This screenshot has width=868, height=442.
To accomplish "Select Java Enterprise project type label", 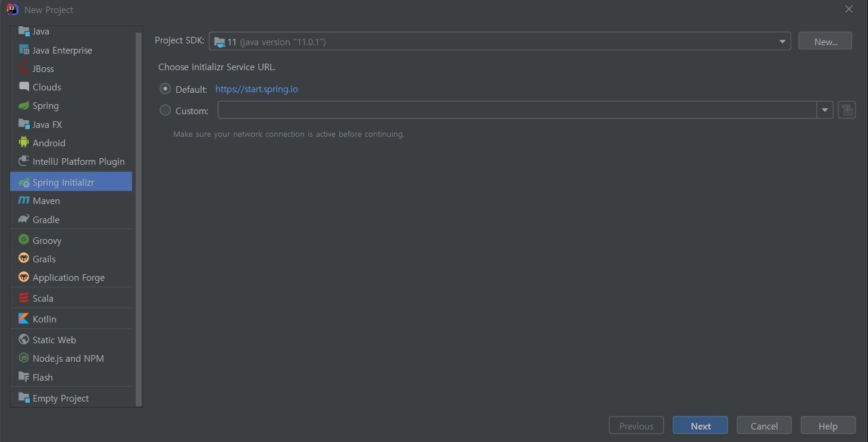I will pyautogui.click(x=62, y=50).
